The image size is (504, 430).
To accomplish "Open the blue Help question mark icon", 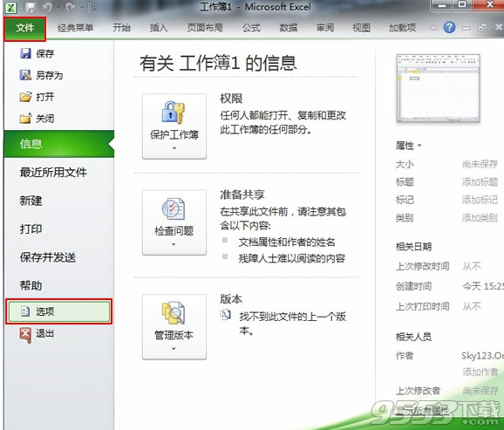I will tap(449, 28).
